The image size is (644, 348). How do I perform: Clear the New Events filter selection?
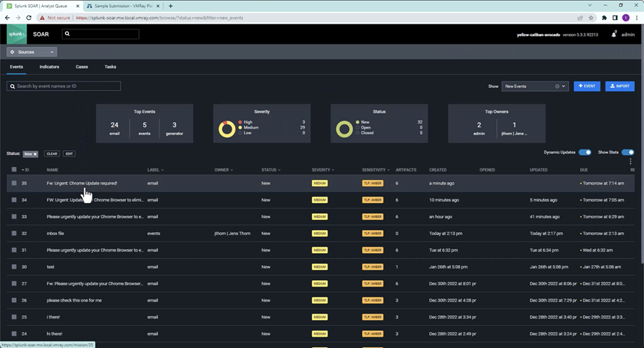557,86
